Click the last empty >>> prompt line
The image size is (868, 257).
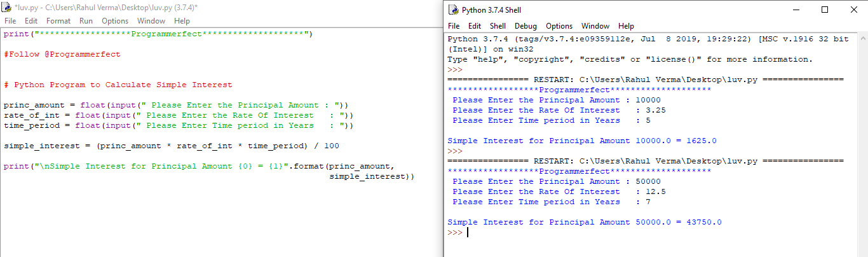pyautogui.click(x=458, y=233)
